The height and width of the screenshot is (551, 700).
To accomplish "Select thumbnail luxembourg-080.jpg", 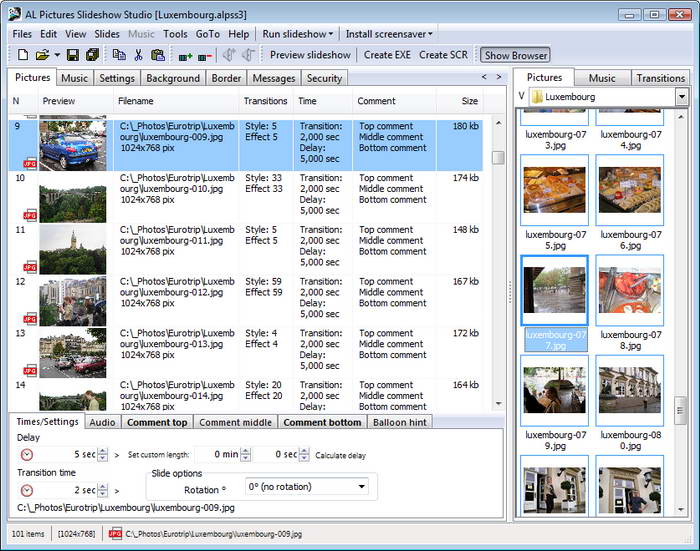I will point(629,390).
